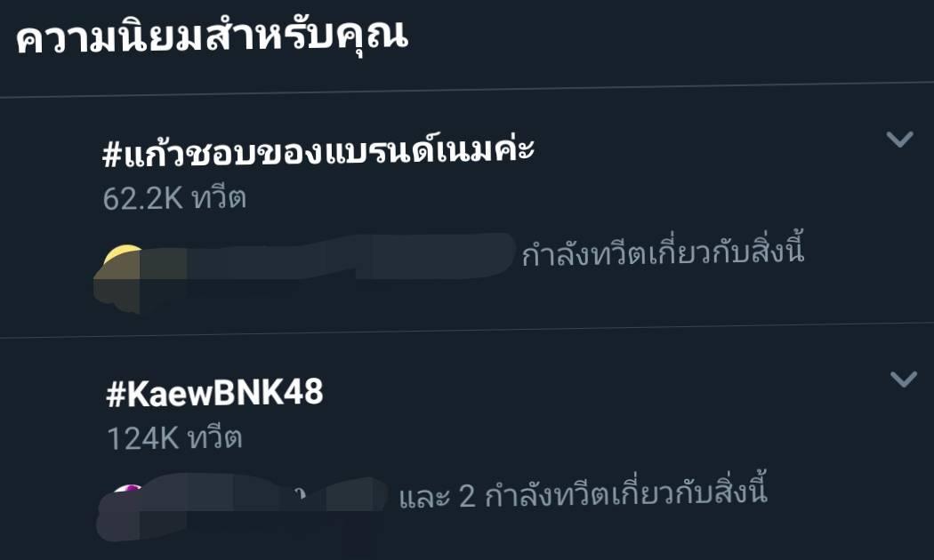Click the ความนิยมสำหรับคุณ header title
Viewport: 934px width, 560px height.
pos(212,37)
